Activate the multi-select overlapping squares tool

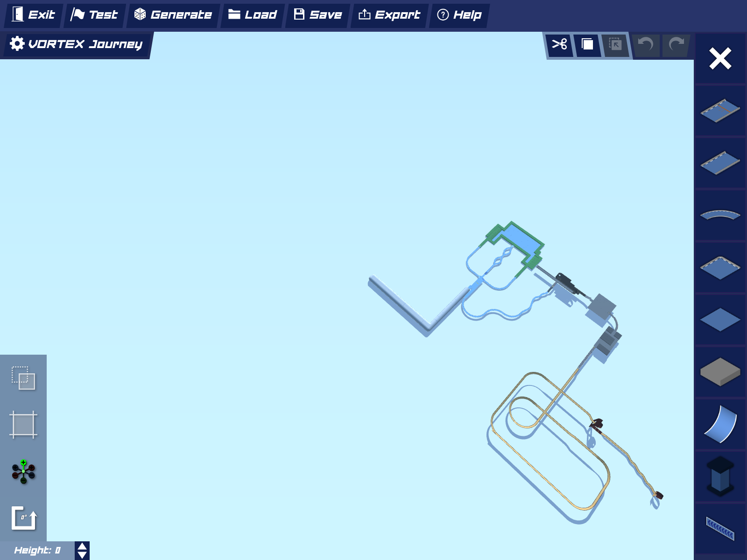(23, 378)
